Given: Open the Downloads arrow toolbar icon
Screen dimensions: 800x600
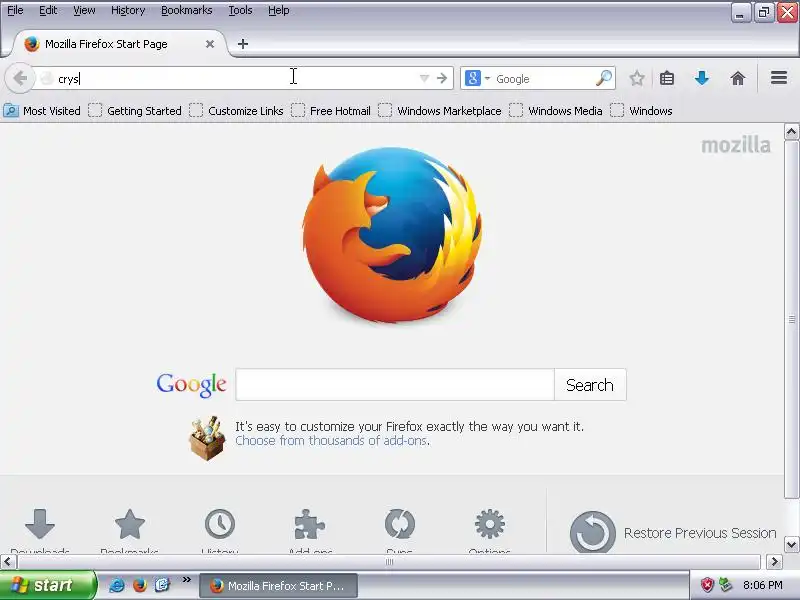Looking at the screenshot, I should tap(702, 79).
